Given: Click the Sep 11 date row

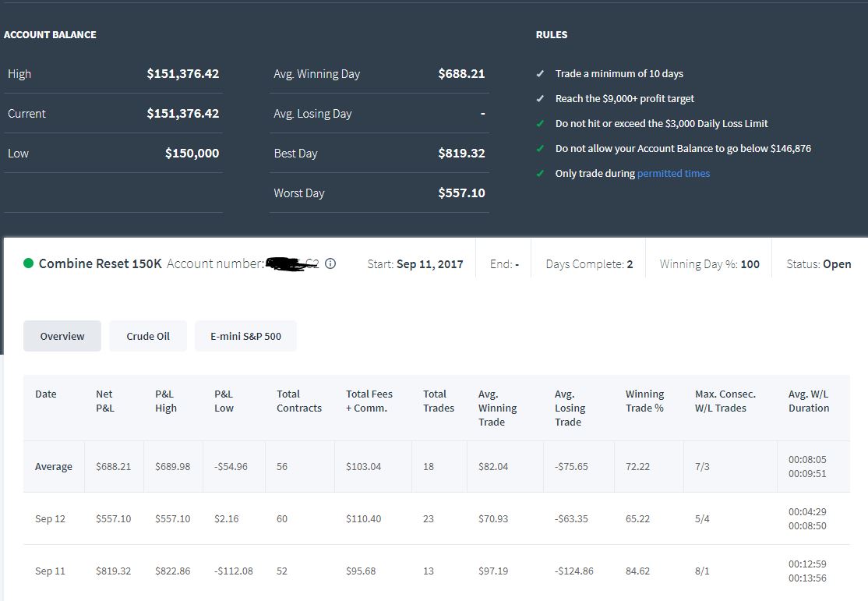Looking at the screenshot, I should pos(436,571).
